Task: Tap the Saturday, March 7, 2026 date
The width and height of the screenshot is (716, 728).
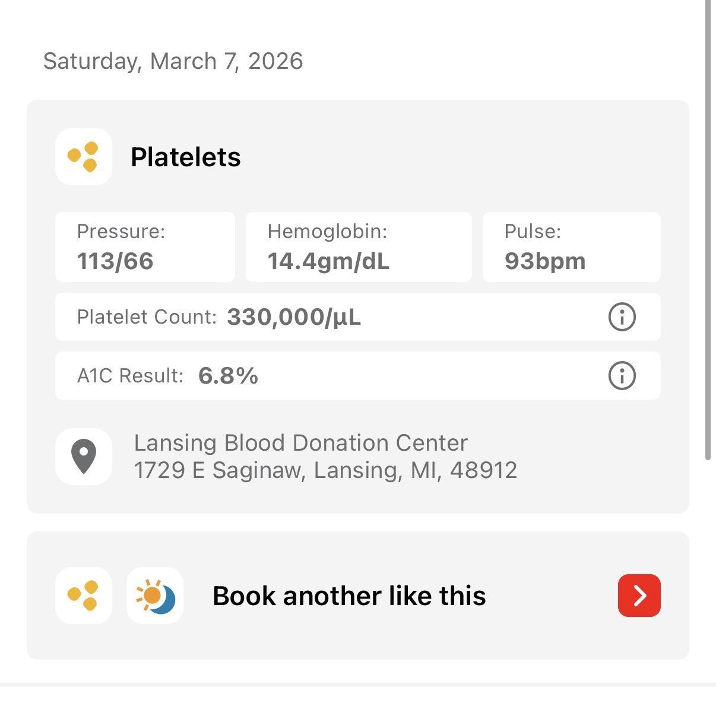Action: [173, 61]
